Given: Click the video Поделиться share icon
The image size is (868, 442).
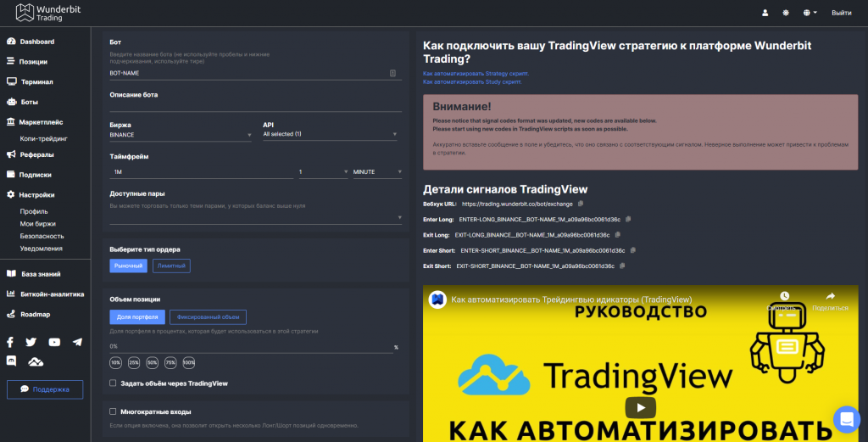Looking at the screenshot, I should [830, 296].
